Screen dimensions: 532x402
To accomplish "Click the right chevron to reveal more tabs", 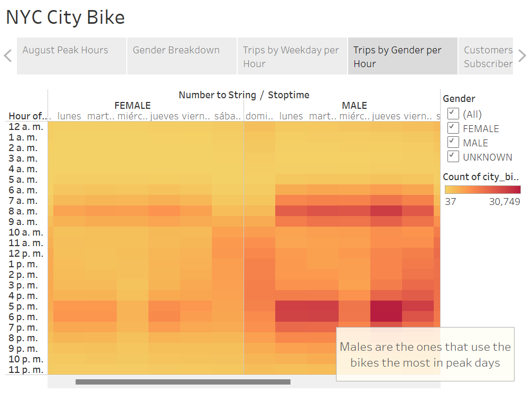I will coord(522,55).
